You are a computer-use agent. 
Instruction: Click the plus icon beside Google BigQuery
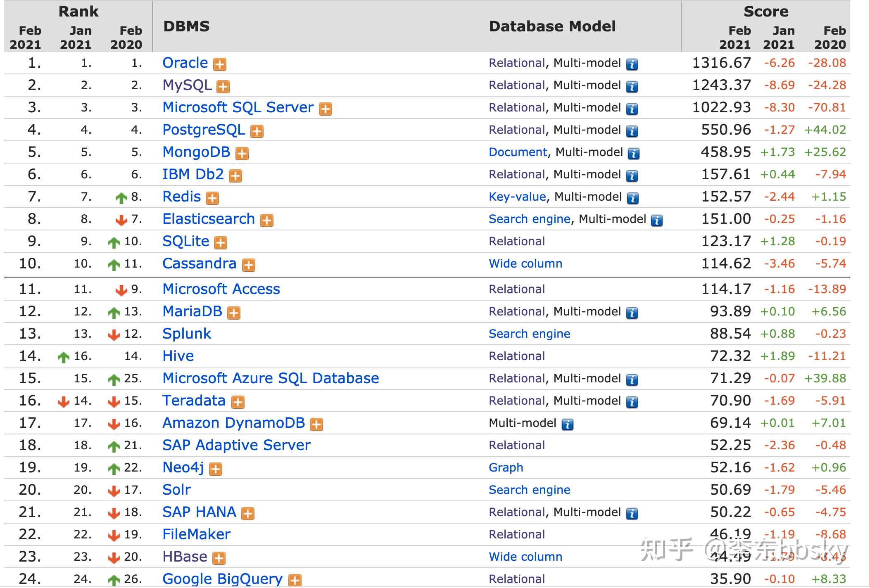point(295,581)
